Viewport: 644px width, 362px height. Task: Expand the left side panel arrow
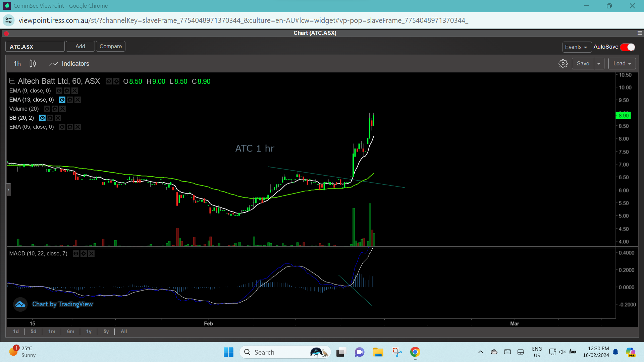tap(8, 190)
